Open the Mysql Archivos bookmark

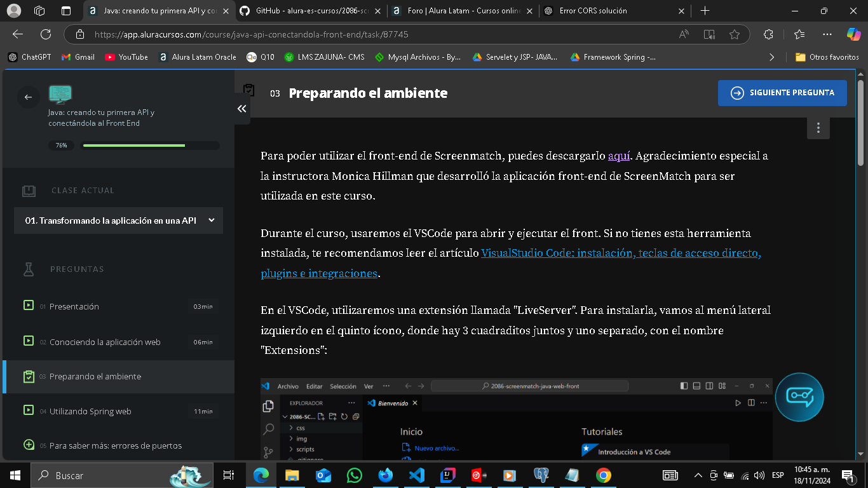tap(418, 57)
